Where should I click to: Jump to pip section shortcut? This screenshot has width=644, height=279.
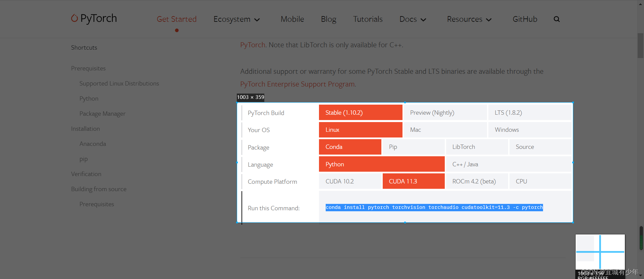coord(84,159)
